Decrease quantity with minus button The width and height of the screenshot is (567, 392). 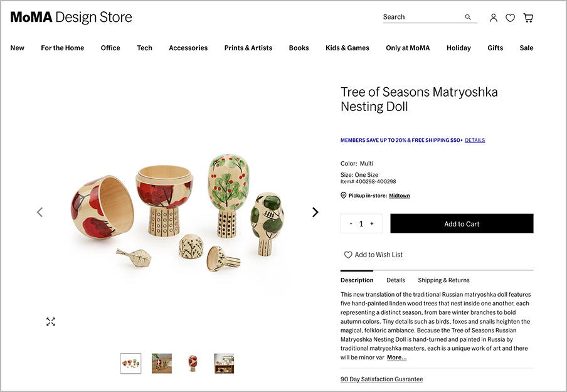click(351, 224)
